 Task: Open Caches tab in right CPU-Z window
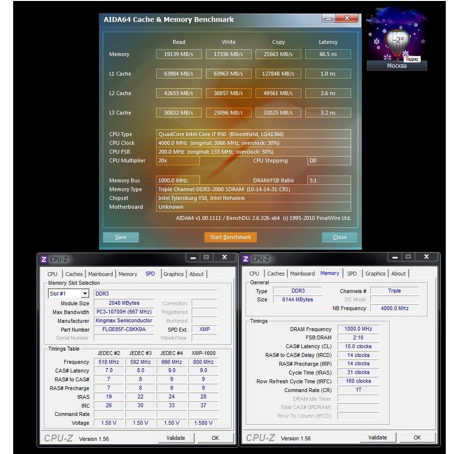[276, 274]
